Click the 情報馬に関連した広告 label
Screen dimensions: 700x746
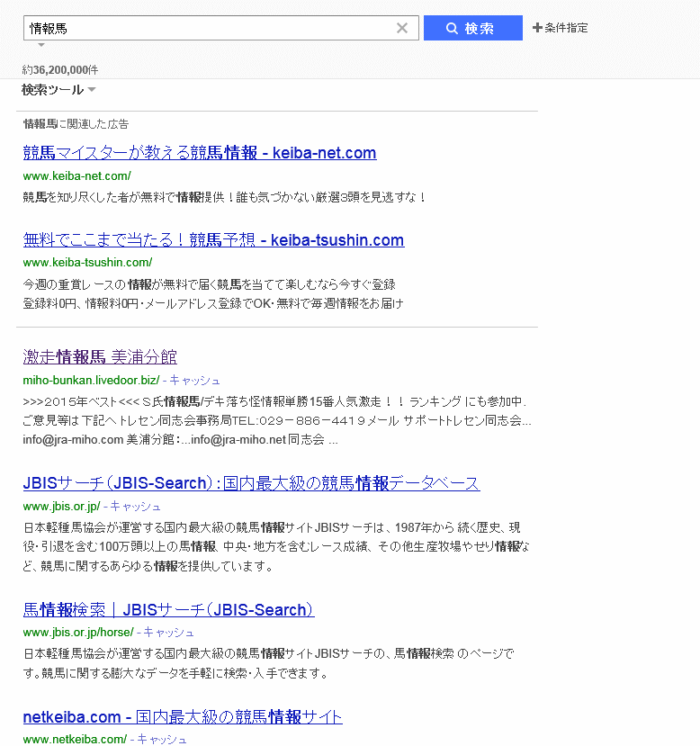tap(76, 124)
